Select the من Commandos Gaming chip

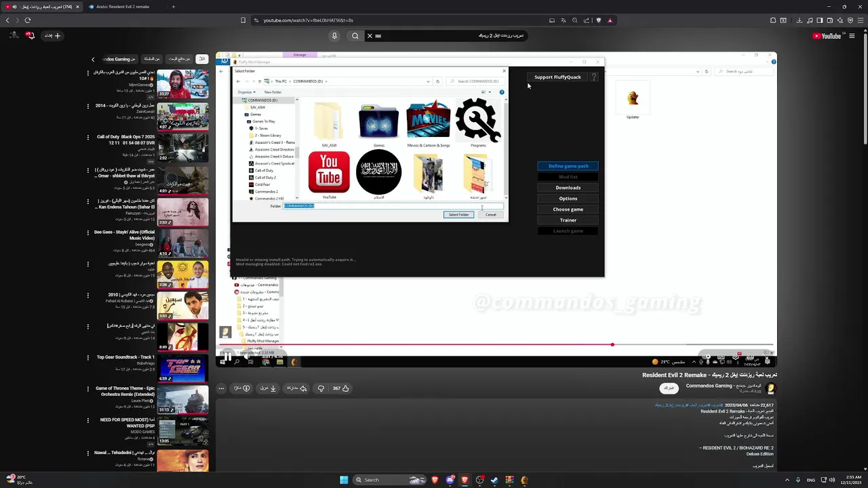119,59
